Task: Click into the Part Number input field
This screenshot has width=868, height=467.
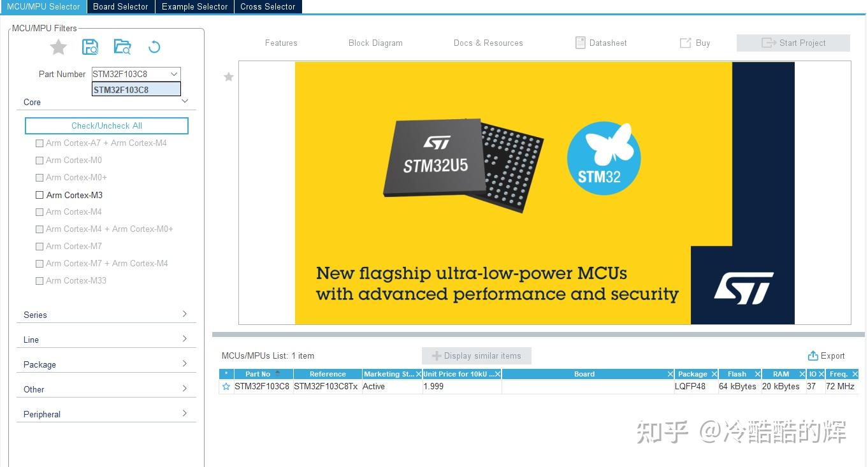Action: pos(129,74)
